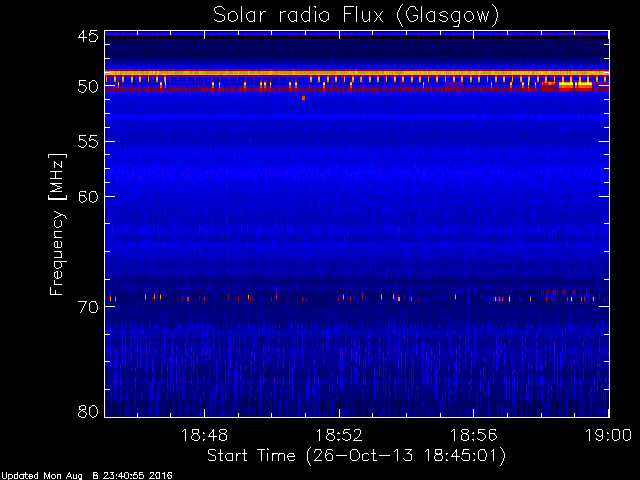640x480 pixels.
Task: Click the '70' frequency axis label
Action: (x=88, y=307)
